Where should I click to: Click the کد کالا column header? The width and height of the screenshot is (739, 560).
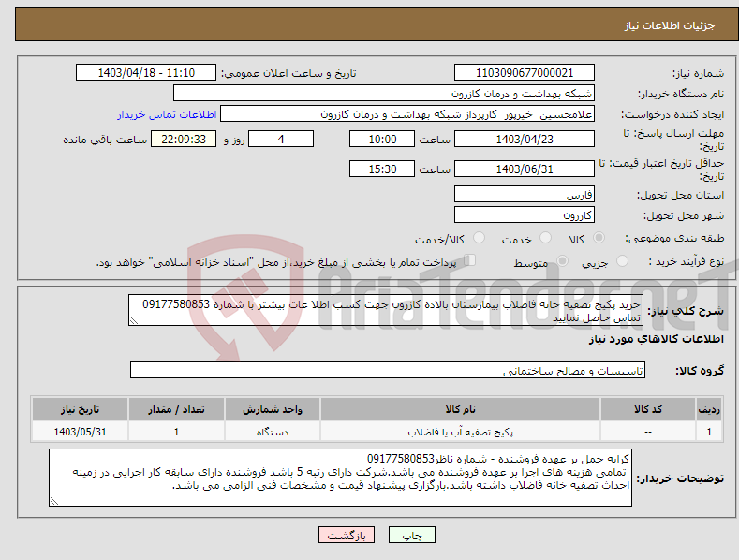tap(648, 409)
